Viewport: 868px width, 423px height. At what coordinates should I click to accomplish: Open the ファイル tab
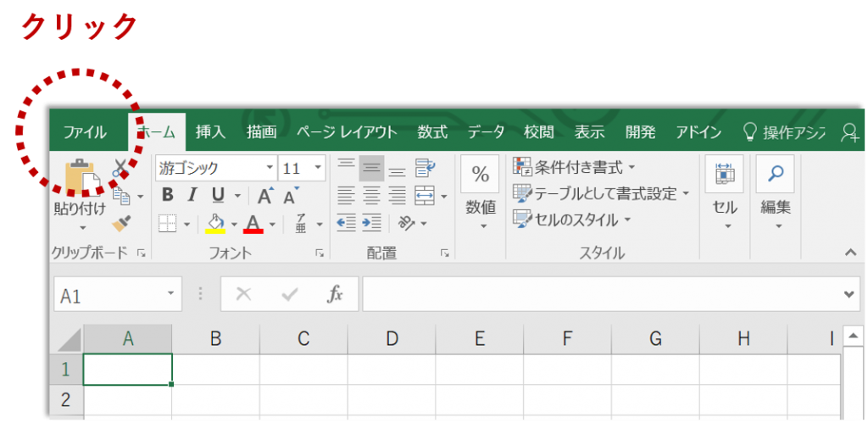(85, 132)
